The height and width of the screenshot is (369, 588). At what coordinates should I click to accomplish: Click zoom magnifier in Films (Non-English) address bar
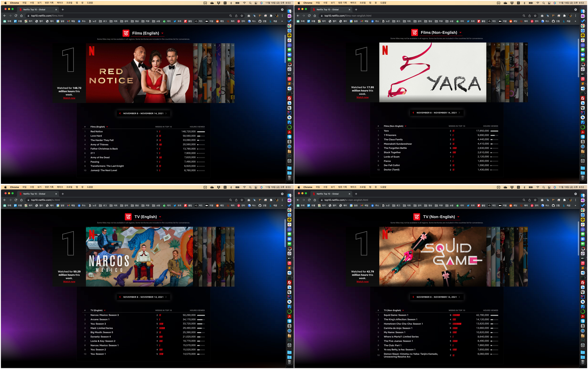[524, 16]
